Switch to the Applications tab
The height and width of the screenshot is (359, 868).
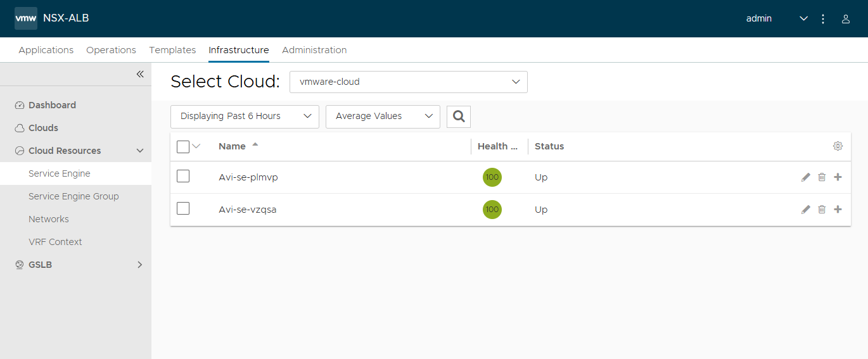coord(46,50)
